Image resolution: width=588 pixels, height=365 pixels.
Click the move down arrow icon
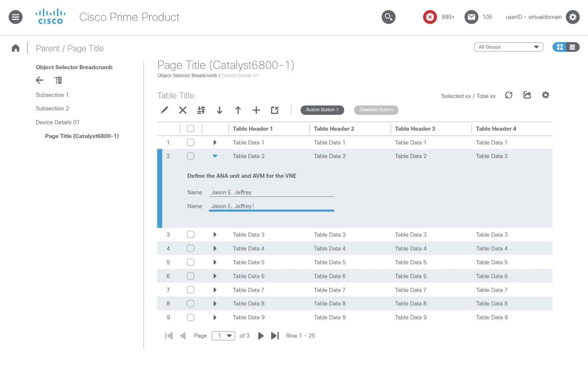[x=219, y=110]
